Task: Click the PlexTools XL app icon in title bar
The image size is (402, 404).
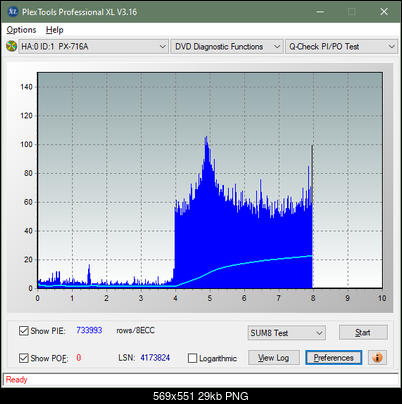Action: [12, 12]
